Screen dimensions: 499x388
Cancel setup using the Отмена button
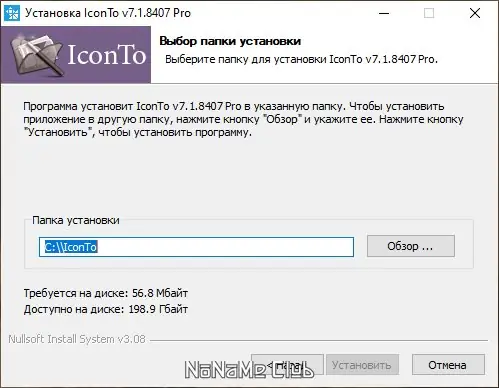[x=448, y=365]
